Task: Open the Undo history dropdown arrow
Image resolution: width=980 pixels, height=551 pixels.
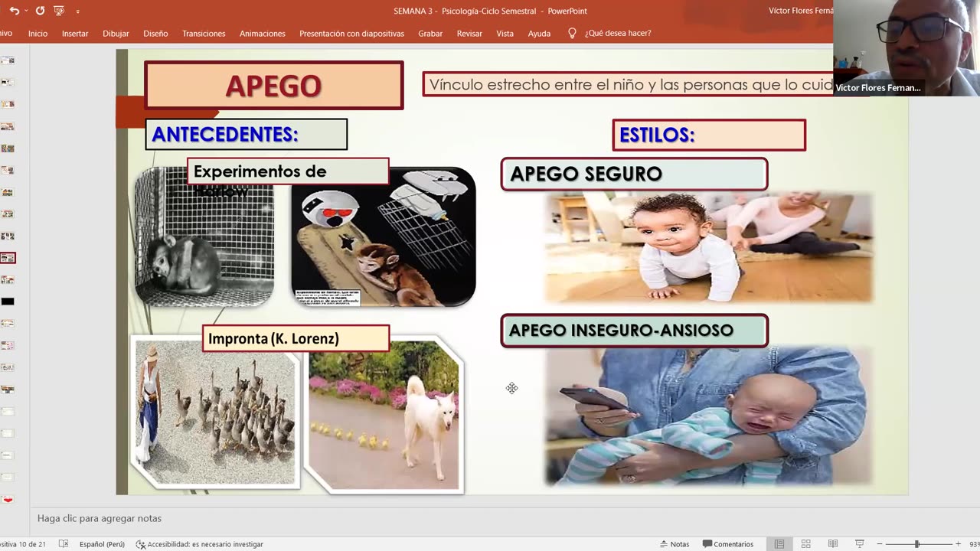Action: point(25,11)
